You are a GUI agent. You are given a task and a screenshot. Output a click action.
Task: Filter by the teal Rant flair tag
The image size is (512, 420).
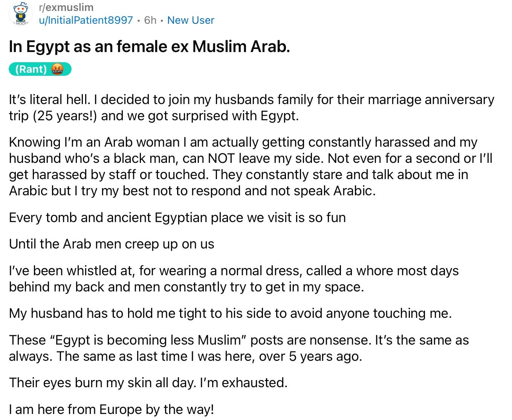coord(40,69)
